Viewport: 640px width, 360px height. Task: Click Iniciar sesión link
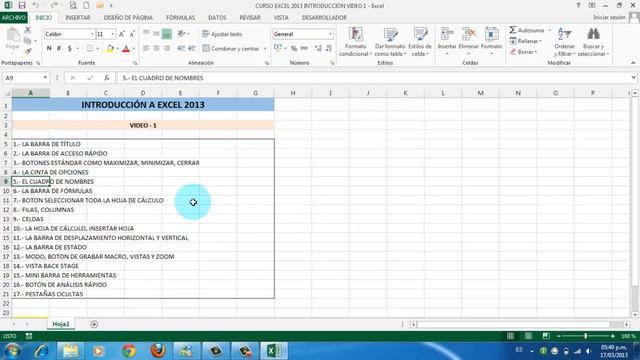[609, 17]
